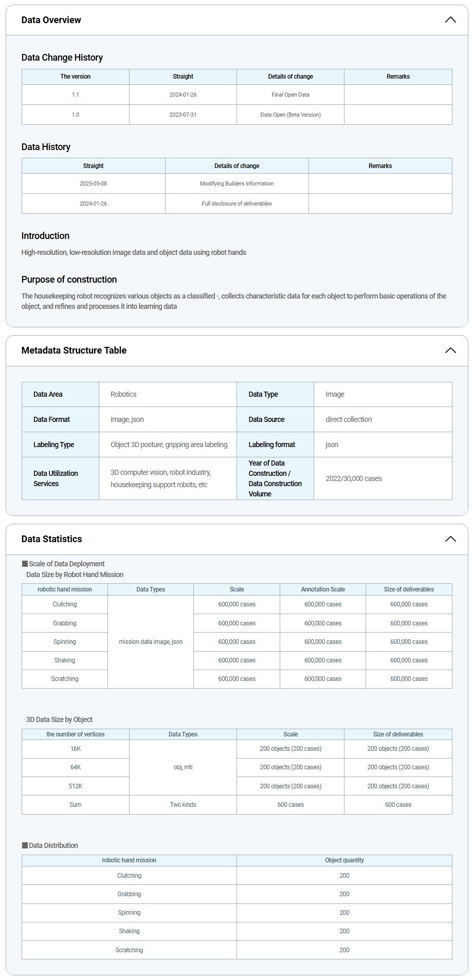472x980 pixels.
Task: Click the 2022/30,000 cases value
Action: (354, 478)
